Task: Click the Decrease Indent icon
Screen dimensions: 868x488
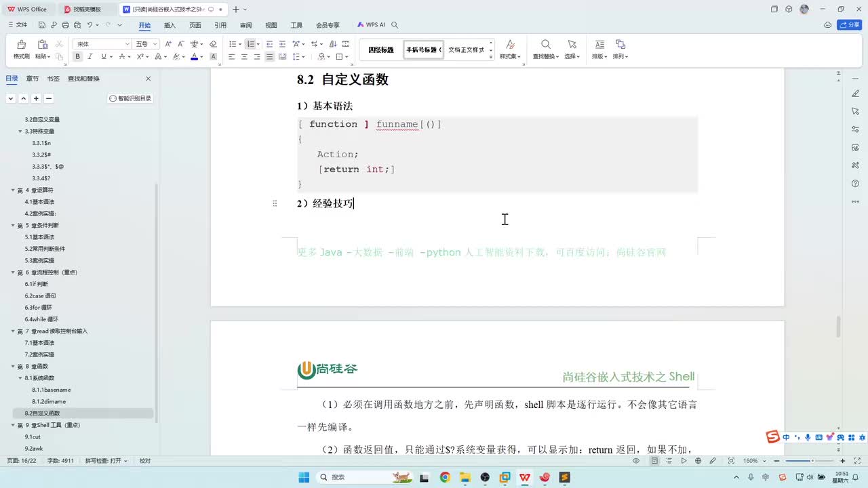Action: tap(270, 44)
